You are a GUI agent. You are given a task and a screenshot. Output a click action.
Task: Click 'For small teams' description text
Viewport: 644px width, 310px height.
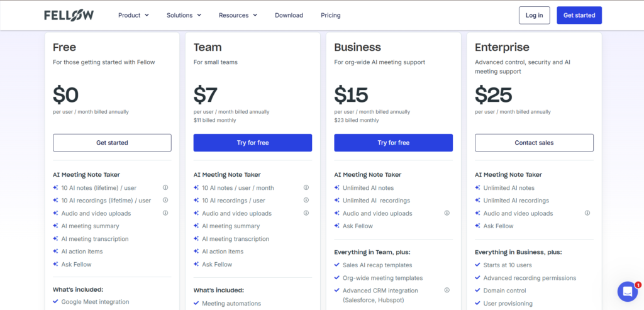[x=216, y=62]
